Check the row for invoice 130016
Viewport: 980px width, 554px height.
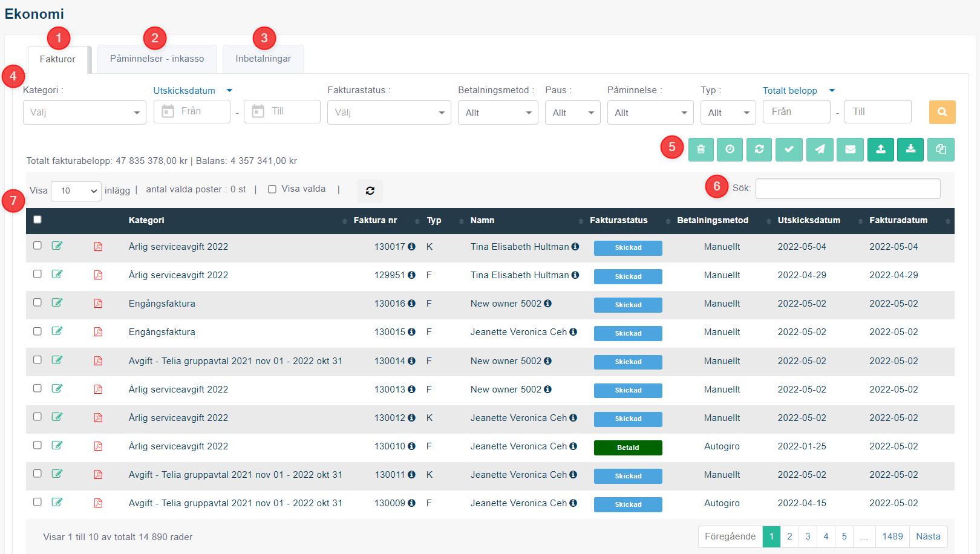38,302
